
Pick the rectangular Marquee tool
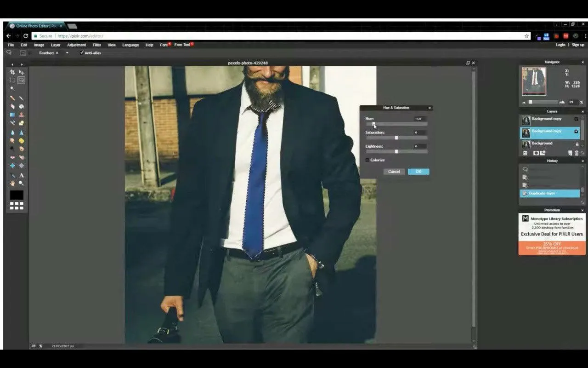point(12,80)
